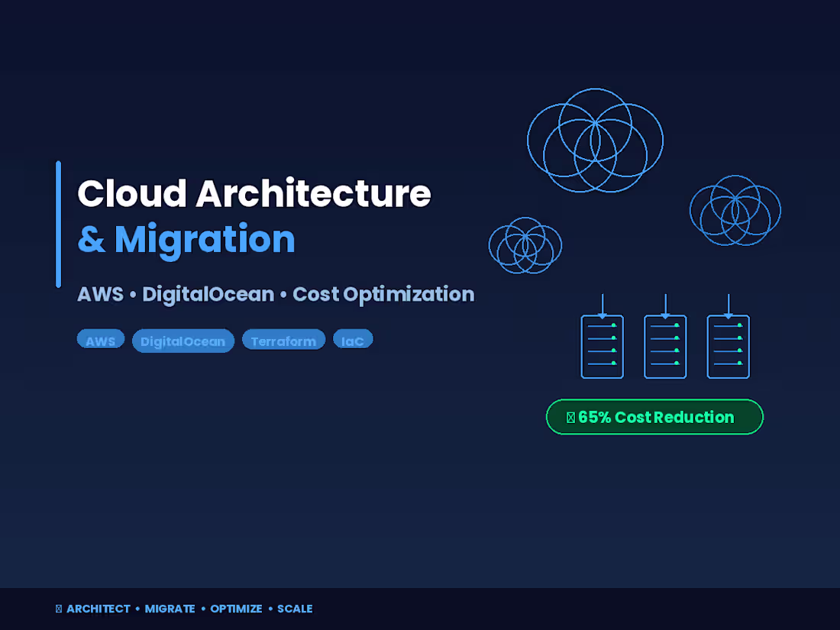The image size is (840, 630).
Task: Click the 'SCALE' footer word
Action: pos(295,609)
